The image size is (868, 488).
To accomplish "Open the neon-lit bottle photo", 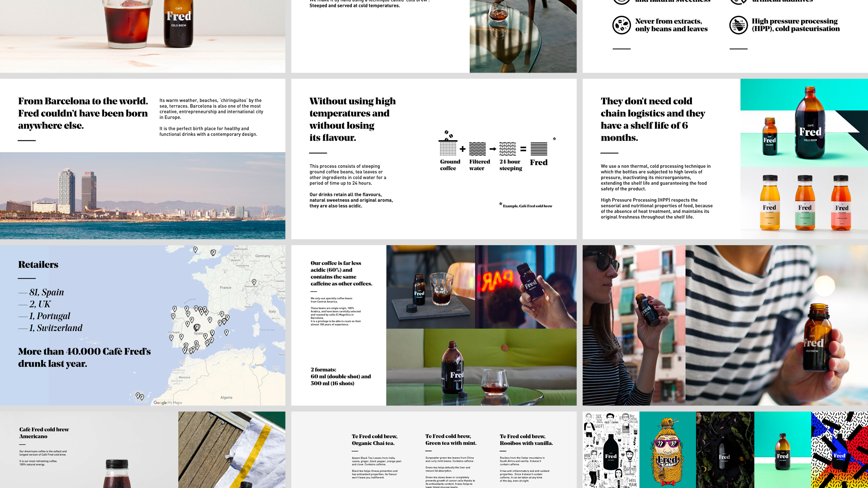I will coord(526,287).
